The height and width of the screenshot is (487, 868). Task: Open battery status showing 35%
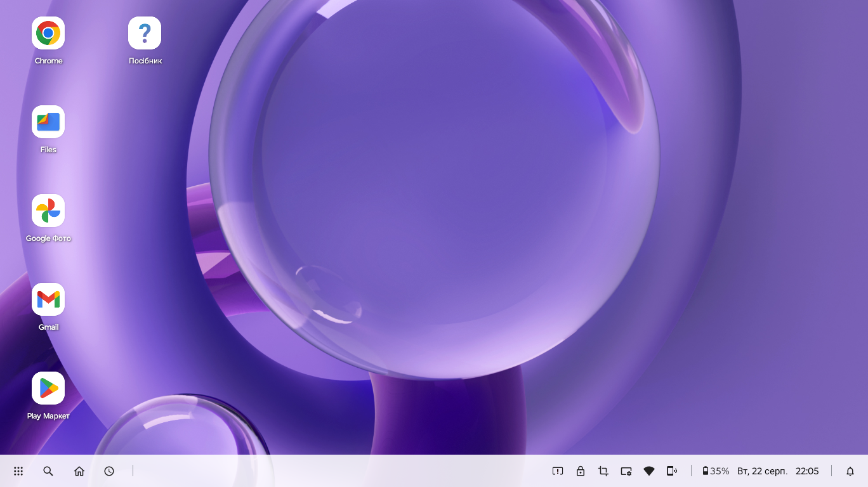[716, 471]
